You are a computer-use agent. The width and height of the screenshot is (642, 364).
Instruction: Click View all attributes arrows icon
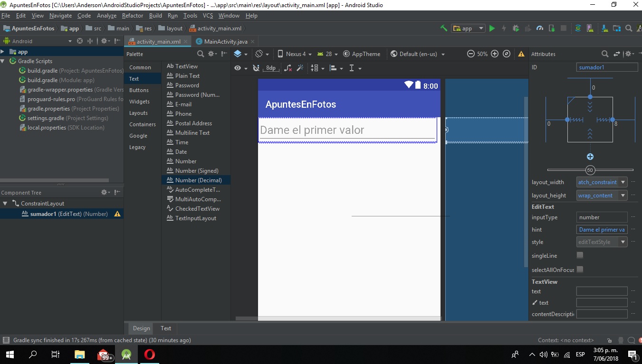(x=617, y=54)
